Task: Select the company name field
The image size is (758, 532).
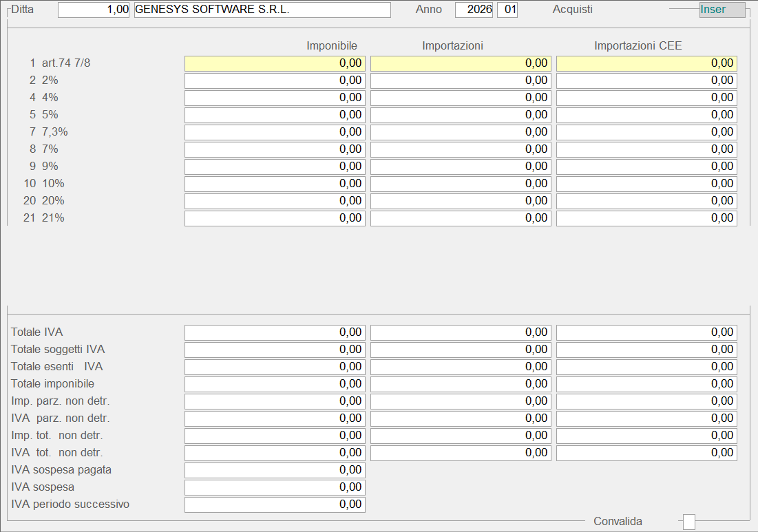Action: point(262,10)
